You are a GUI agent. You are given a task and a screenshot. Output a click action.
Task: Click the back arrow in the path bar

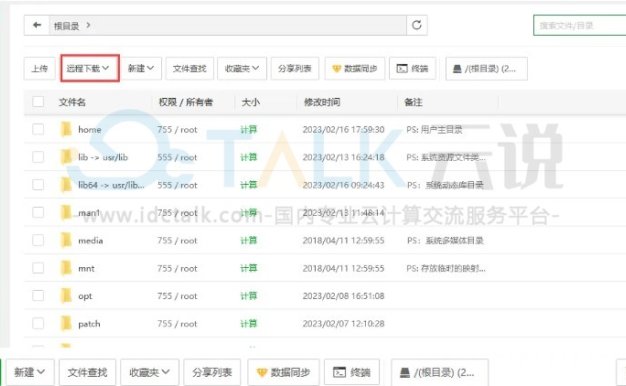[x=37, y=25]
